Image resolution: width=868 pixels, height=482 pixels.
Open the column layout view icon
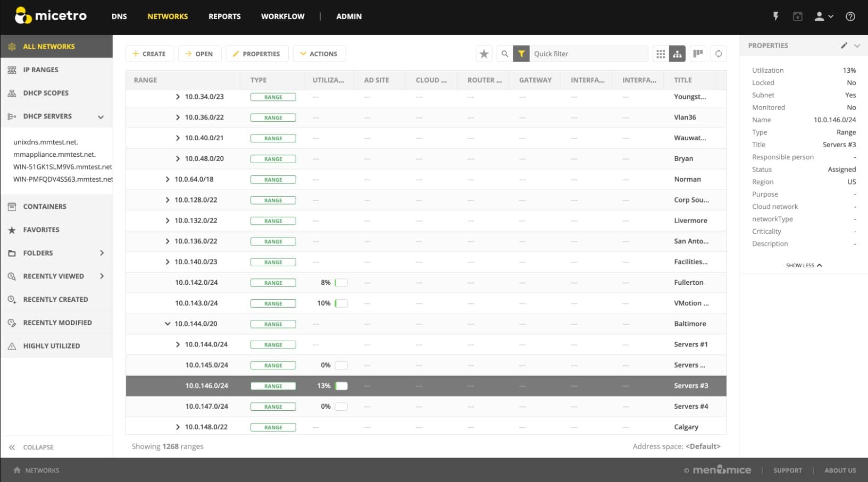pyautogui.click(x=698, y=54)
